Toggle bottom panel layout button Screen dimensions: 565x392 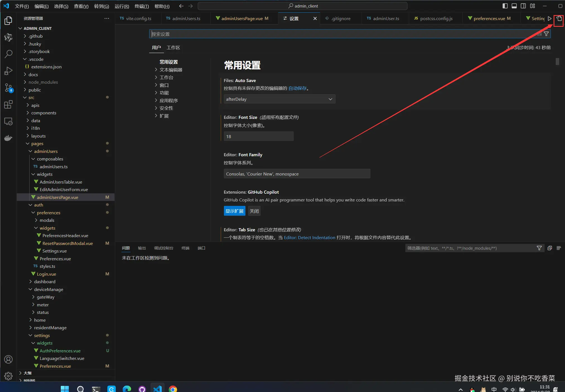tap(514, 6)
